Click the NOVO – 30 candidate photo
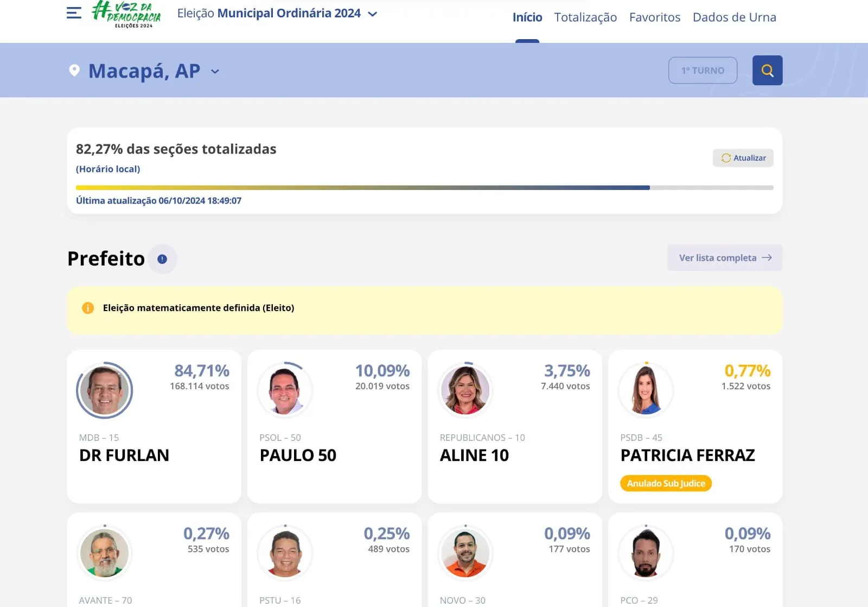The height and width of the screenshot is (607, 868). click(x=465, y=553)
